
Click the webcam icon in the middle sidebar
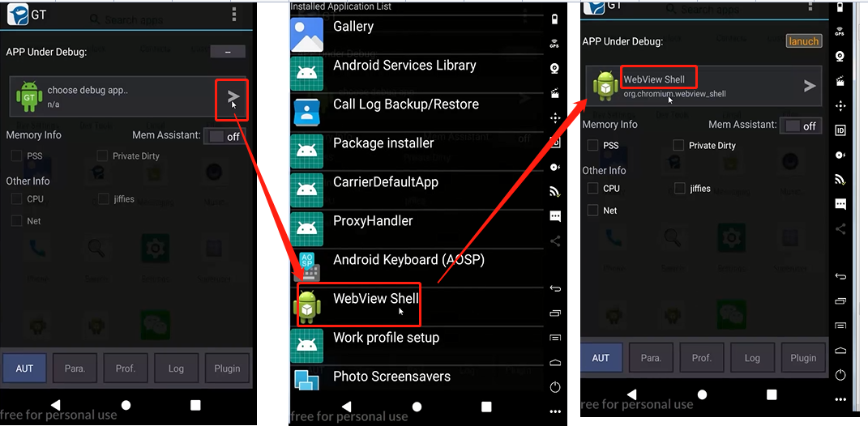(554, 69)
